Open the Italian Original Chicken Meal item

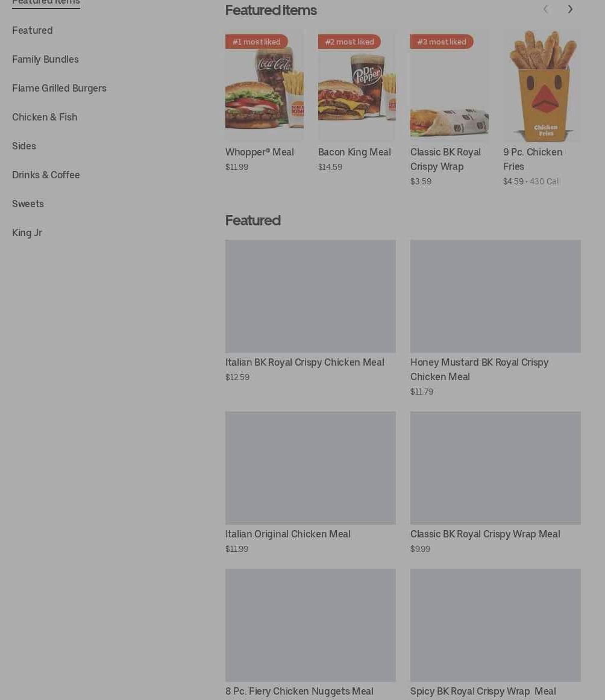click(310, 483)
